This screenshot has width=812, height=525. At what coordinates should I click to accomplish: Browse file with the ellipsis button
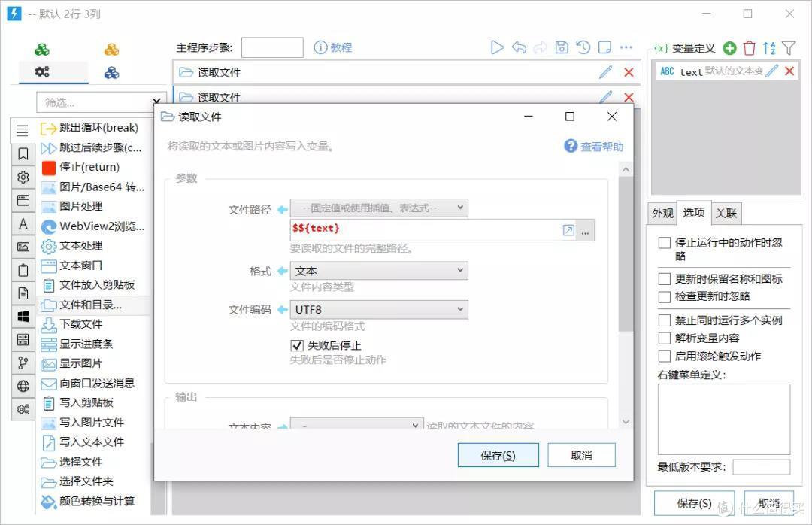[x=585, y=230]
